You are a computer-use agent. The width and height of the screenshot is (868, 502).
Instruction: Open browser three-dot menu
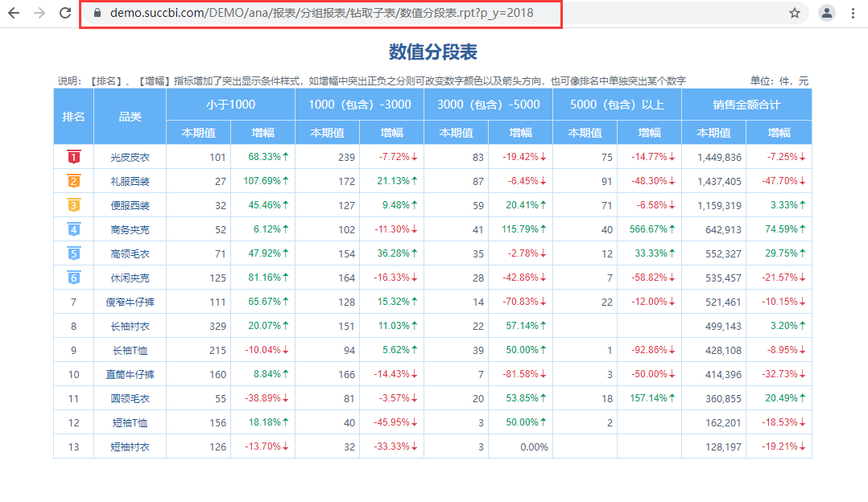tap(853, 13)
